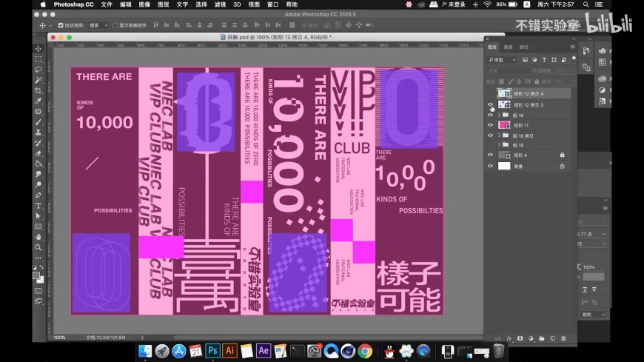This screenshot has height=362, width=644.
Task: Select the Rectangle shape tool
Action: [x=38, y=227]
